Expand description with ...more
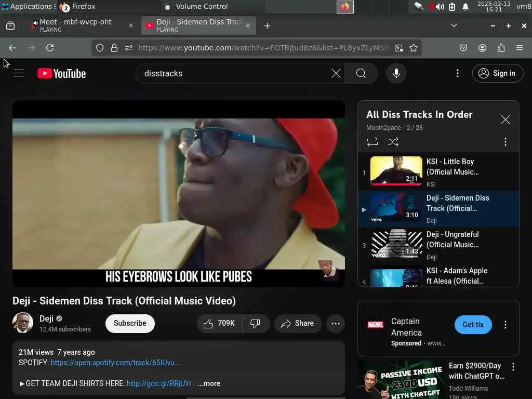532x399 pixels. coord(209,383)
